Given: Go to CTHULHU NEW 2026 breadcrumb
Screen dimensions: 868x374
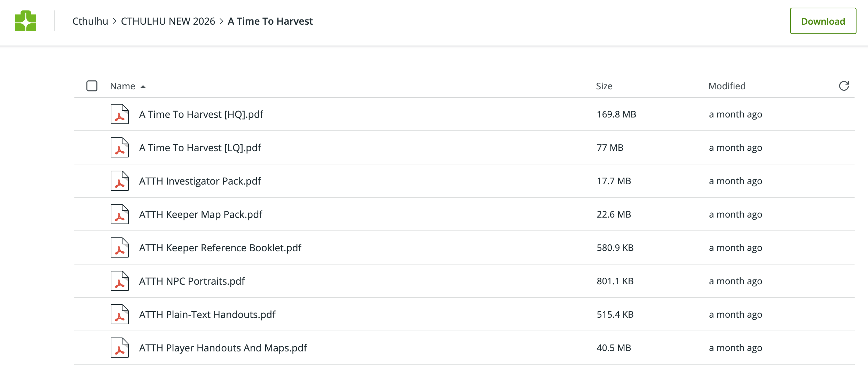Looking at the screenshot, I should click(x=168, y=21).
